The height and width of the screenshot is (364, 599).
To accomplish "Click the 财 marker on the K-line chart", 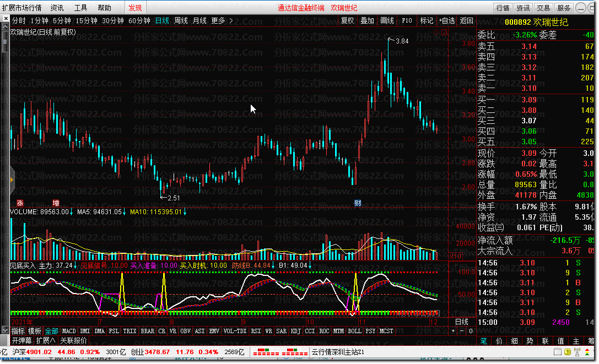I will click(358, 203).
